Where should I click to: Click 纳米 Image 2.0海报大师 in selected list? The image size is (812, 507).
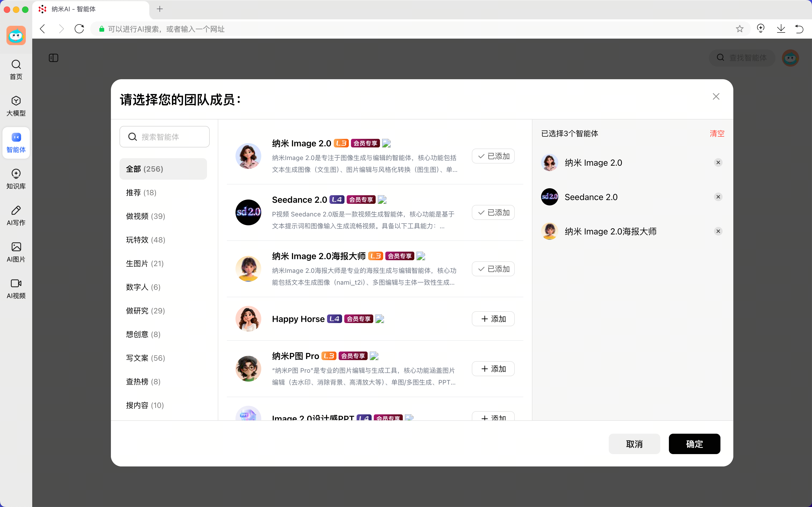[x=611, y=231]
